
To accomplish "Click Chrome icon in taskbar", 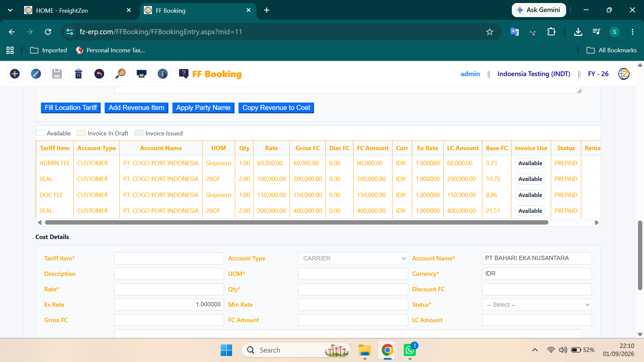I will tap(387, 350).
